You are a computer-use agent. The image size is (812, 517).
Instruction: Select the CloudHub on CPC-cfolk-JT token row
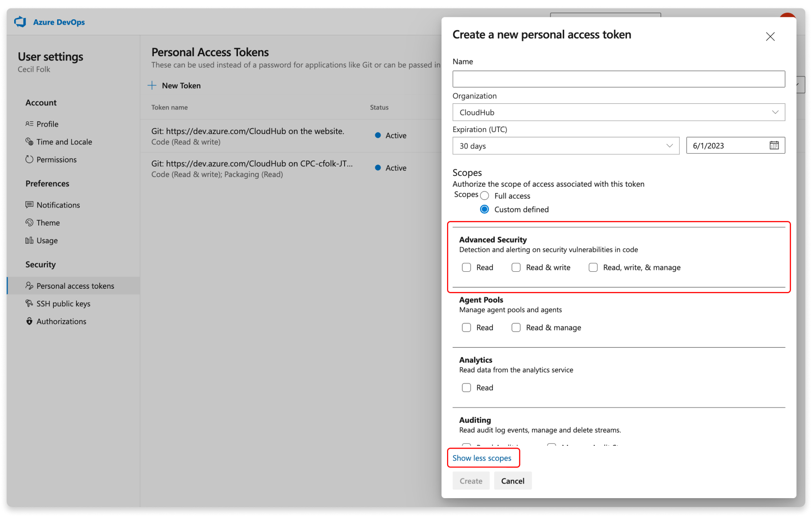(x=290, y=168)
